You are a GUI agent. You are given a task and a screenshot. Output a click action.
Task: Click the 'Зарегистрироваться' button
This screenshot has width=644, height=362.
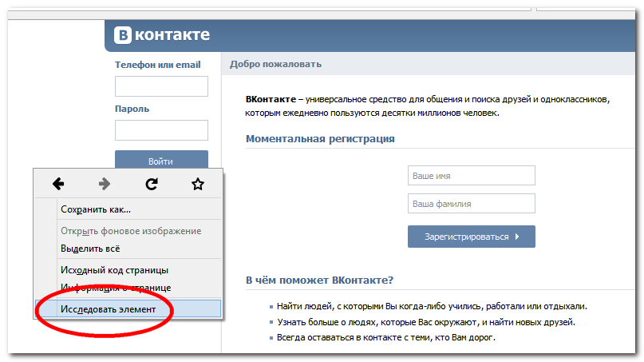coord(472,237)
